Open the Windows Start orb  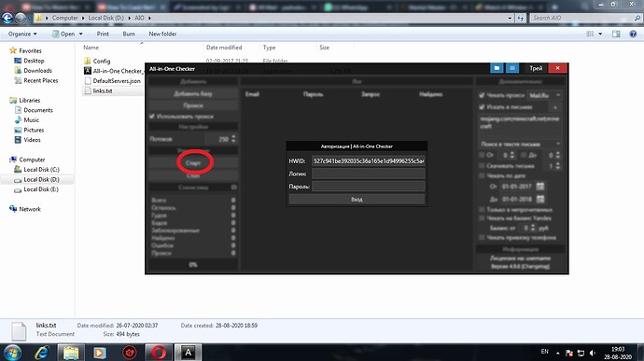tap(12, 353)
